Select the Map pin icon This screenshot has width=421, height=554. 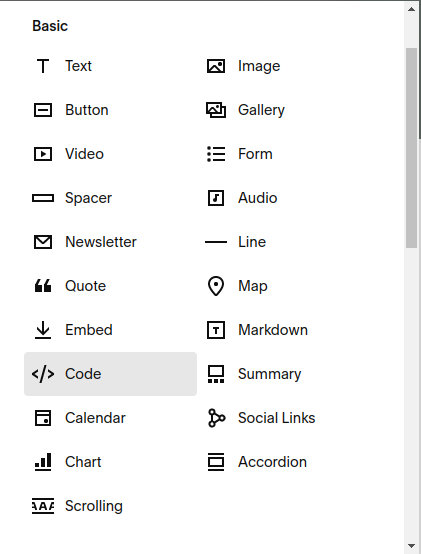tap(216, 286)
